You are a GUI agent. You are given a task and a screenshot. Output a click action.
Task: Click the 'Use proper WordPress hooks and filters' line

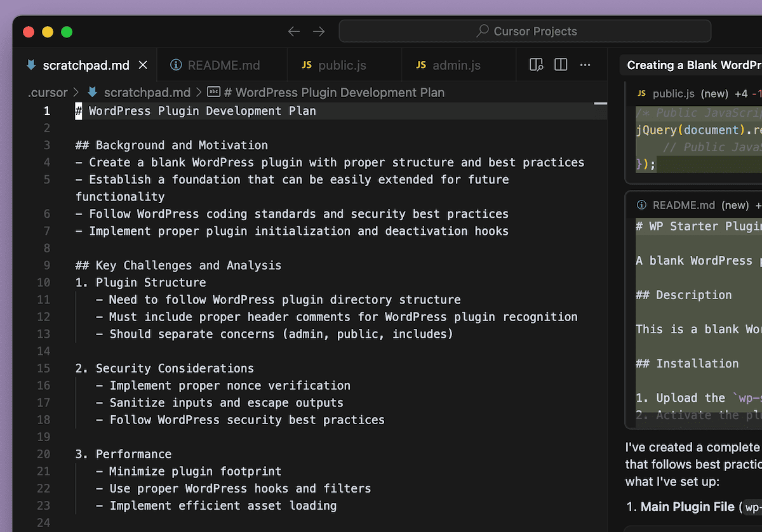coord(233,488)
